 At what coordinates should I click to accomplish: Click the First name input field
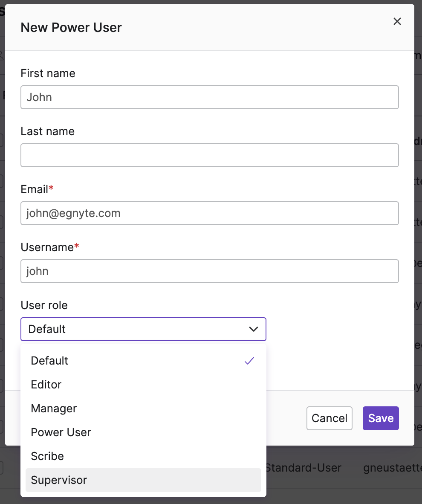pyautogui.click(x=210, y=97)
